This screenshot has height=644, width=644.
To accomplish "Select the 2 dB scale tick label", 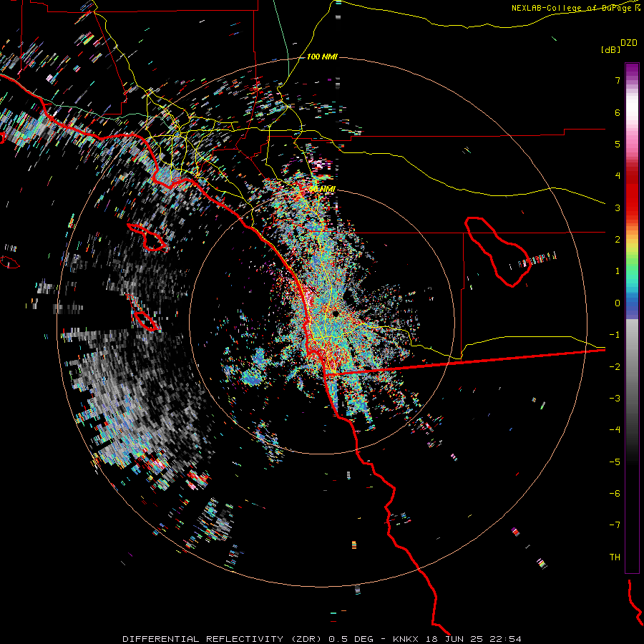I will click(618, 240).
